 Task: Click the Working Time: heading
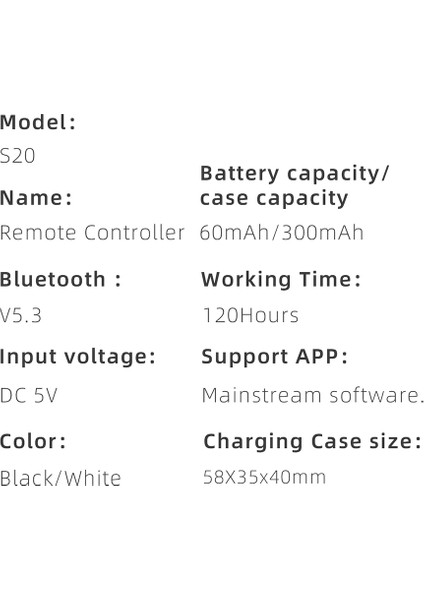pos(281,280)
